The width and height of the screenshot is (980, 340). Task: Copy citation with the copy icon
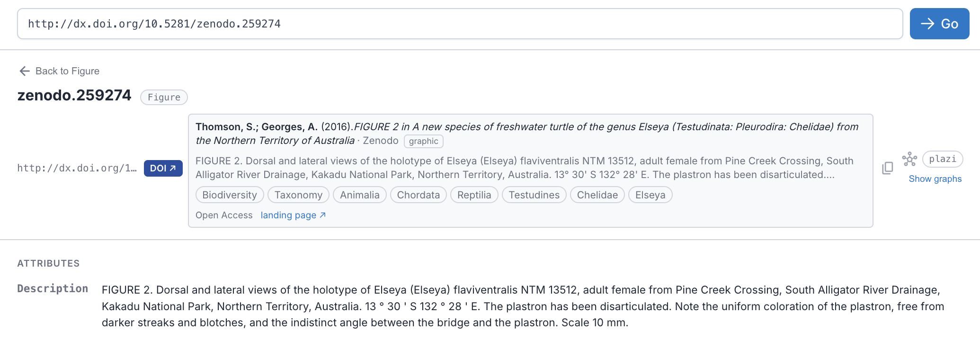[888, 168]
